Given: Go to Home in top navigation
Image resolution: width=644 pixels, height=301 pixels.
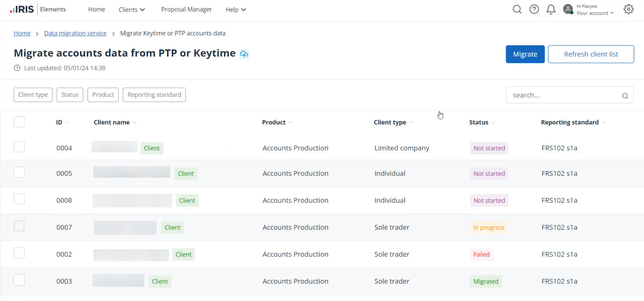Looking at the screenshot, I should [x=97, y=9].
